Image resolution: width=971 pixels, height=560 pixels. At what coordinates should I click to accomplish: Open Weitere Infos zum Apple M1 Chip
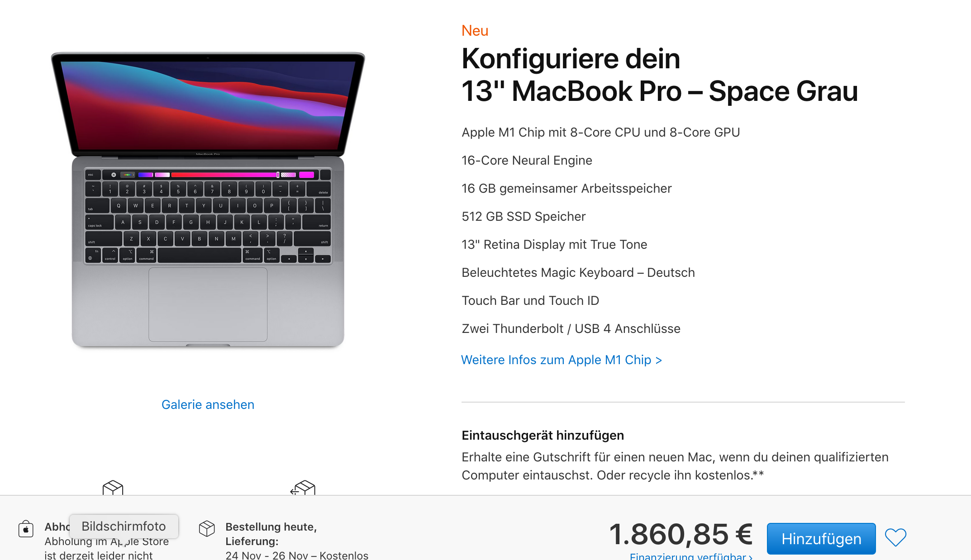coord(562,360)
